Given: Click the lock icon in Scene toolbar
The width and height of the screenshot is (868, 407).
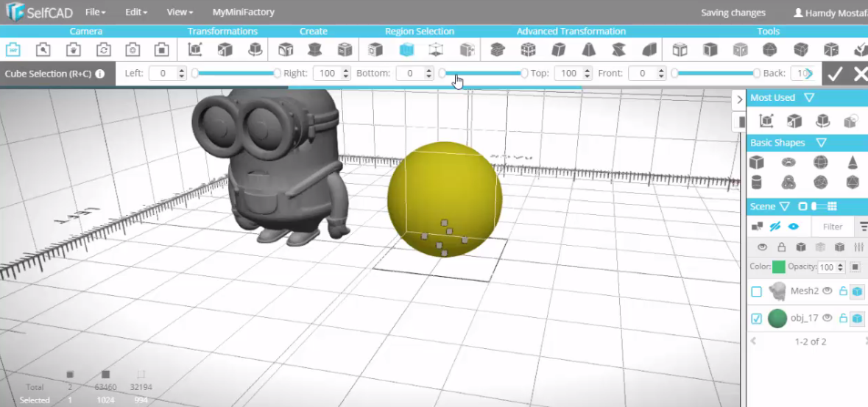Looking at the screenshot, I should coord(782,247).
